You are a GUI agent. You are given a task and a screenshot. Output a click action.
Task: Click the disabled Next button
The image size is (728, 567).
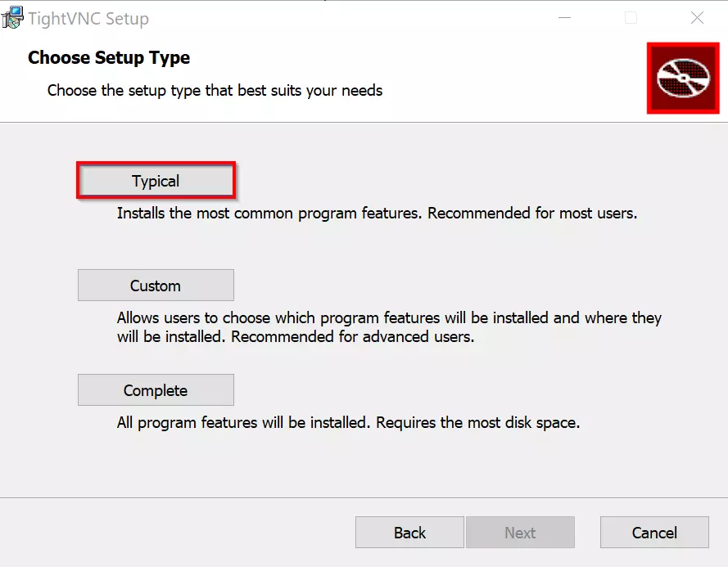click(x=520, y=532)
